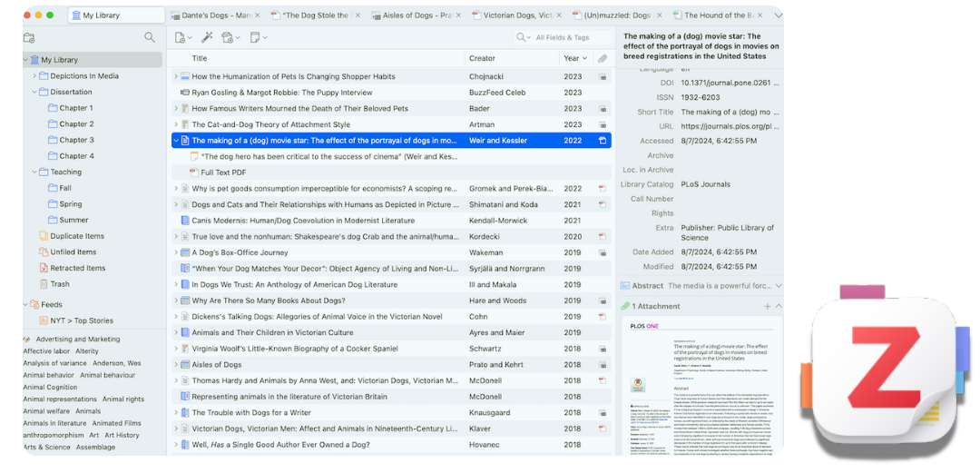This screenshot has height=473, width=980.
Task: Sort items by the Creator column header
Action: (512, 58)
